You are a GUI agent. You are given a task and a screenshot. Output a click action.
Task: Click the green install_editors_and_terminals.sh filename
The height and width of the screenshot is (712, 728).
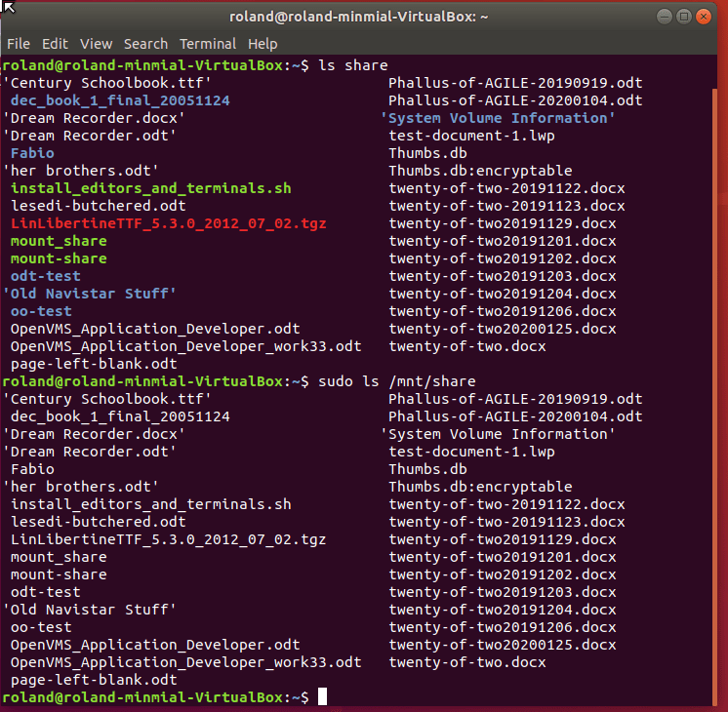[x=150, y=188]
